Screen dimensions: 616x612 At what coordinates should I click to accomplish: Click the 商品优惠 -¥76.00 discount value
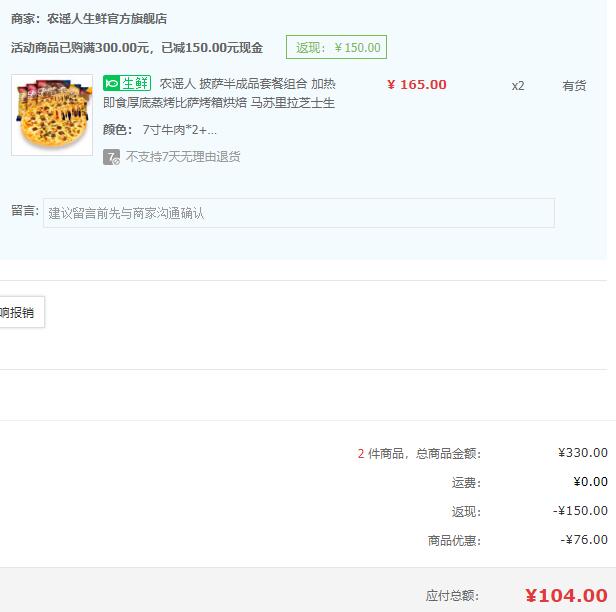click(x=584, y=540)
